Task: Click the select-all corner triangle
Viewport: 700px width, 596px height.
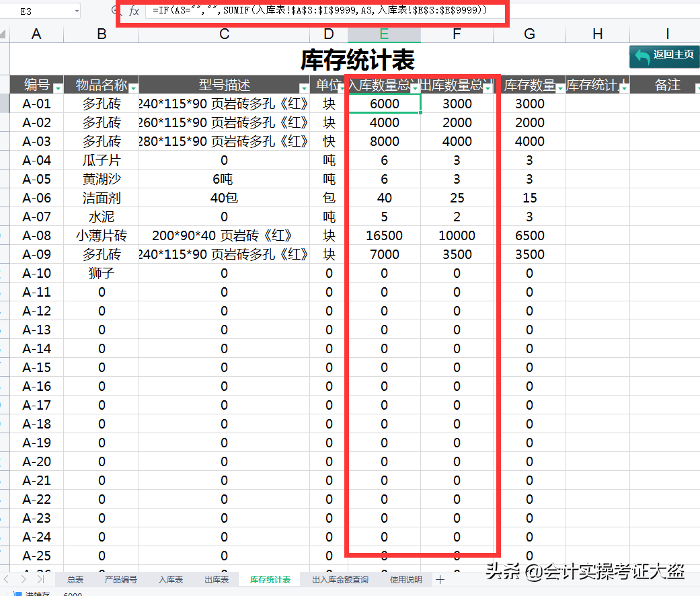Action: 3,34
